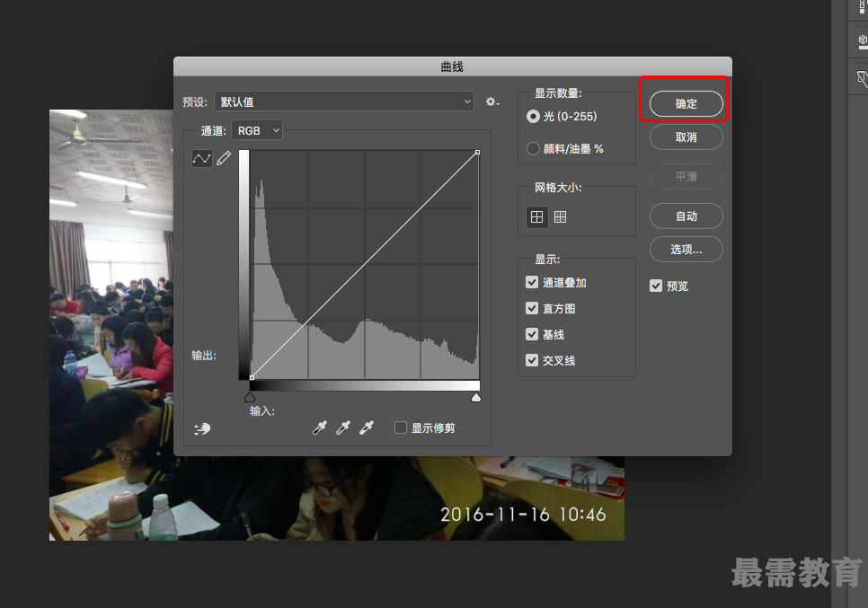Select the curve point editing tool
This screenshot has height=608, width=868.
(x=201, y=159)
